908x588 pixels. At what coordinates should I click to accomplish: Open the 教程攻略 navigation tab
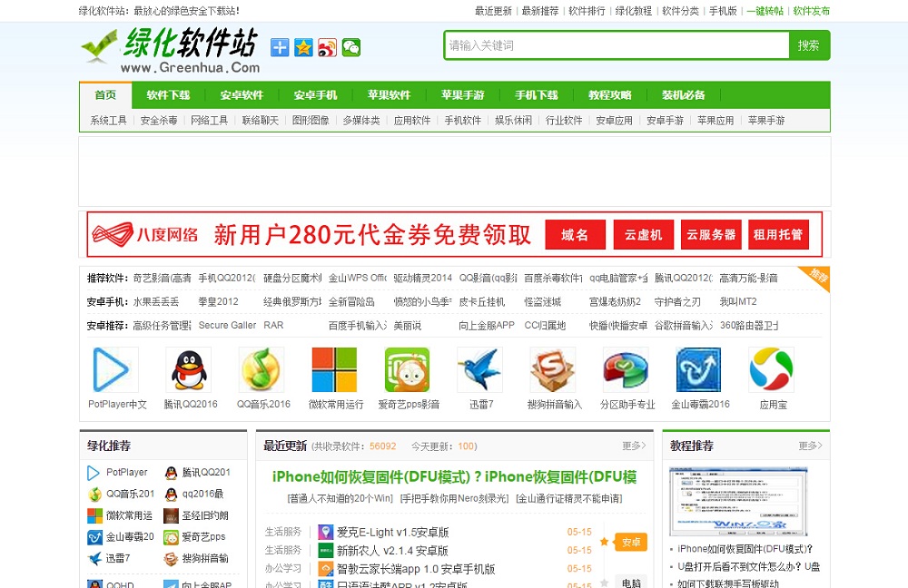click(x=610, y=95)
